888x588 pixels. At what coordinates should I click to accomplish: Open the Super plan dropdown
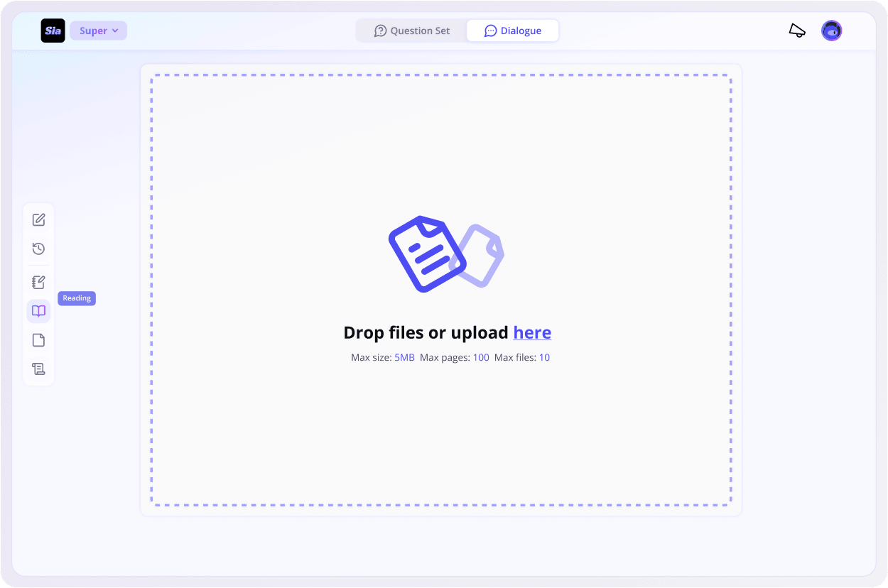pos(98,31)
